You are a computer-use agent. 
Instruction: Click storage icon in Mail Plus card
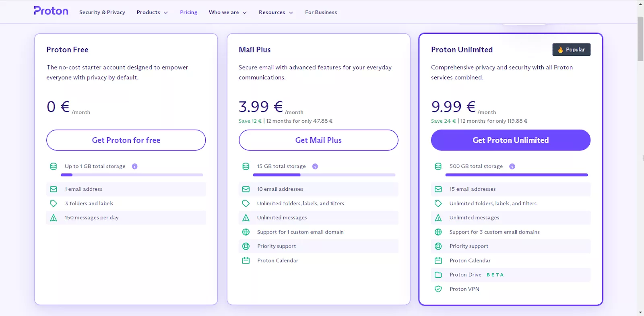point(246,166)
